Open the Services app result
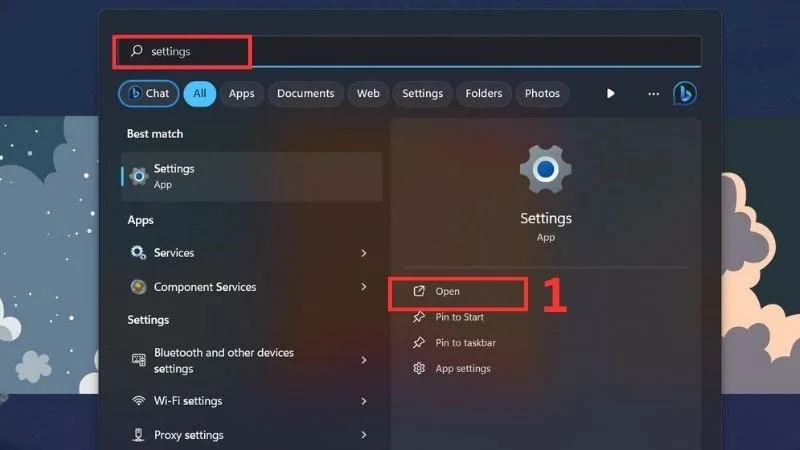Viewport: 800px width, 450px height. 252,253
